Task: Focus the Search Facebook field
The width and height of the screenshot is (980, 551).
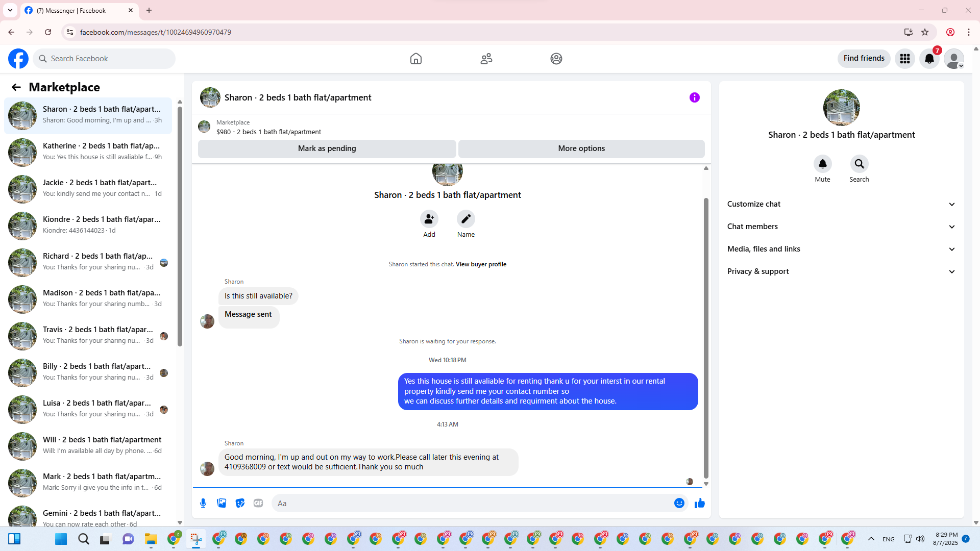Action: tap(104, 59)
